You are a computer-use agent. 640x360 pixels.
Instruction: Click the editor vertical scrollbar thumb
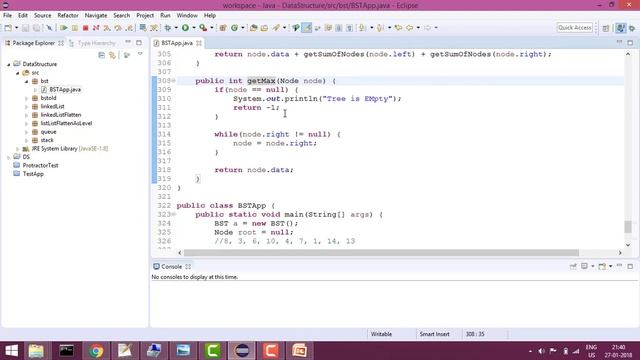click(628, 227)
